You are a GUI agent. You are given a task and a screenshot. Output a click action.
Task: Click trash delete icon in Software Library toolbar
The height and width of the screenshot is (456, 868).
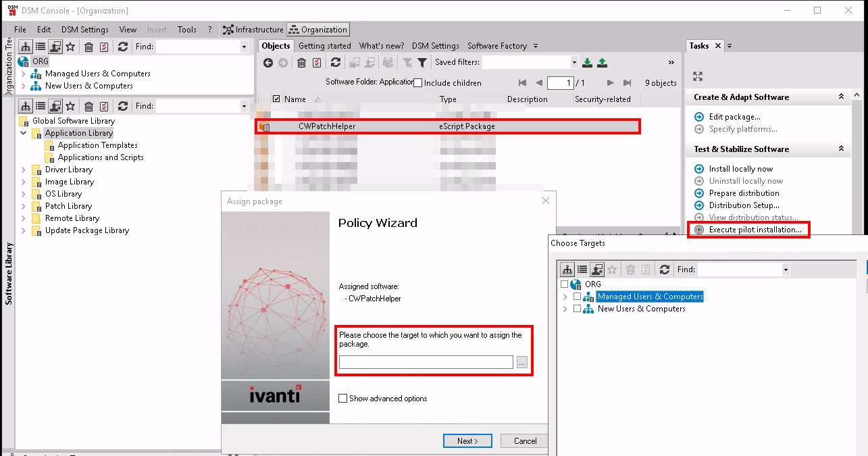[88, 106]
